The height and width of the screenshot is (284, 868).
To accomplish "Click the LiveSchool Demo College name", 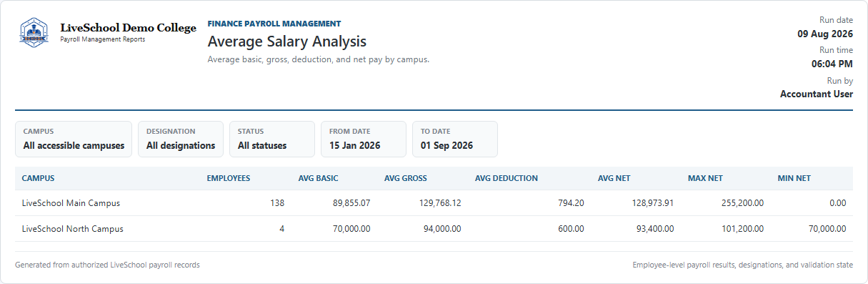I will (x=129, y=28).
